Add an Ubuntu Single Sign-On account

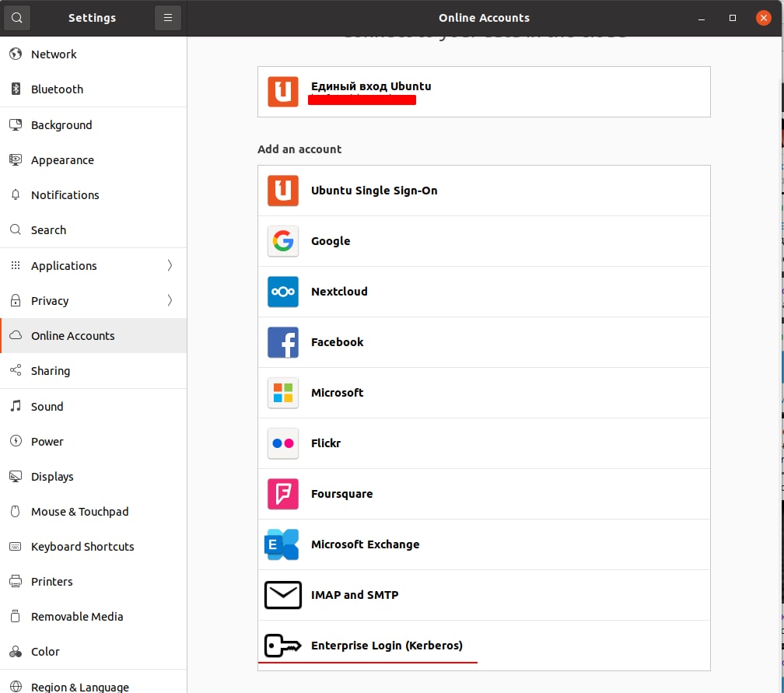(484, 191)
